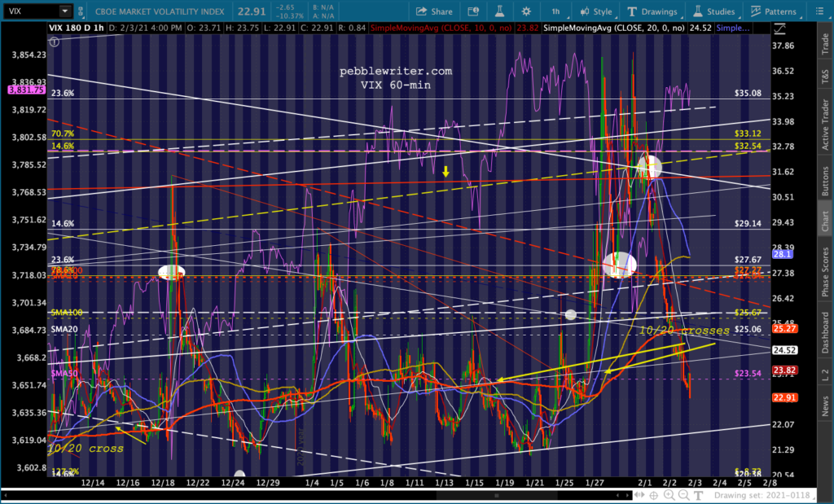The image size is (834, 504).
Task: Open chart settings gear icon
Action: coord(526,11)
